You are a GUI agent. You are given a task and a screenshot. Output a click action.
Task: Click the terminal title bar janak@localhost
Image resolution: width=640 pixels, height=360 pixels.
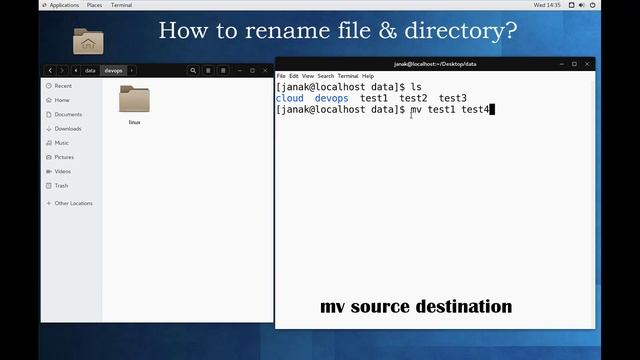pos(435,64)
